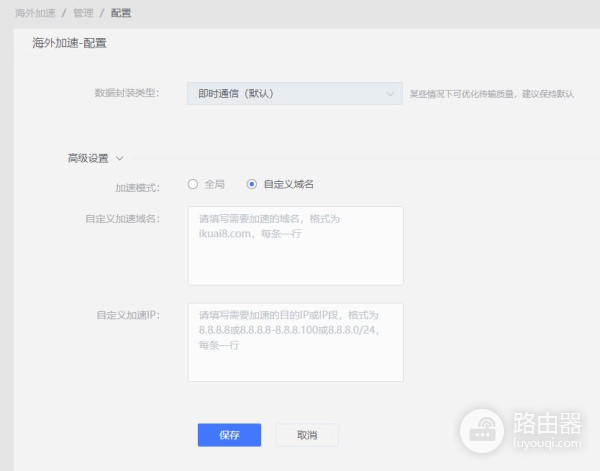Click the 数据封装类型 label
600x471 pixels.
coord(127,93)
